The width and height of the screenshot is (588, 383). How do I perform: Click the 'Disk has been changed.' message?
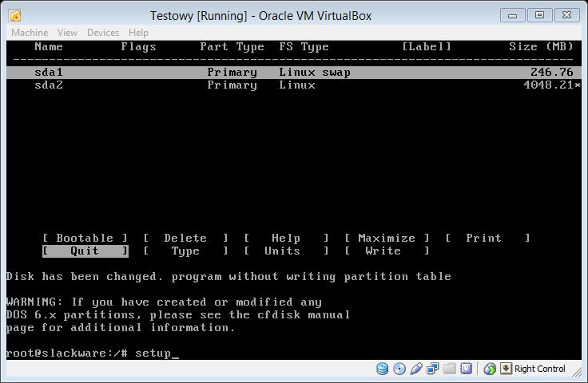85,276
